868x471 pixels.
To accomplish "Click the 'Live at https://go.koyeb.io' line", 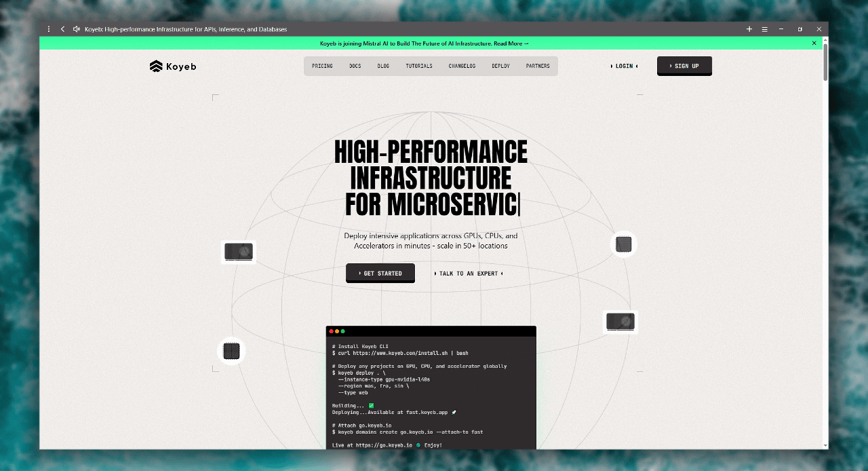I will (x=387, y=445).
